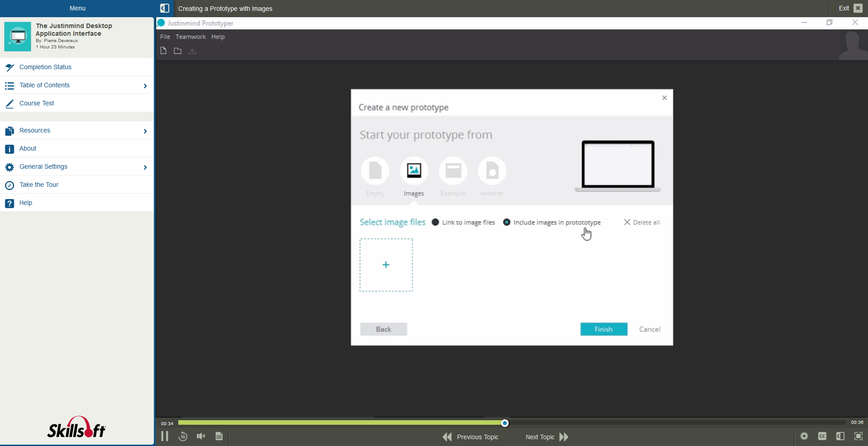
Task: Select Link to image files option
Action: (435, 222)
